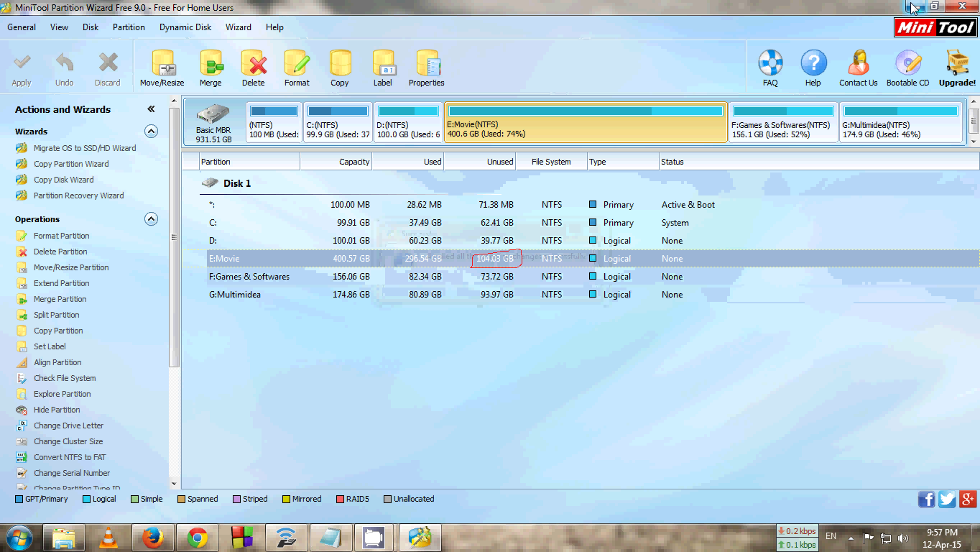
Task: Choose Change Cluster Size operation
Action: [68, 441]
